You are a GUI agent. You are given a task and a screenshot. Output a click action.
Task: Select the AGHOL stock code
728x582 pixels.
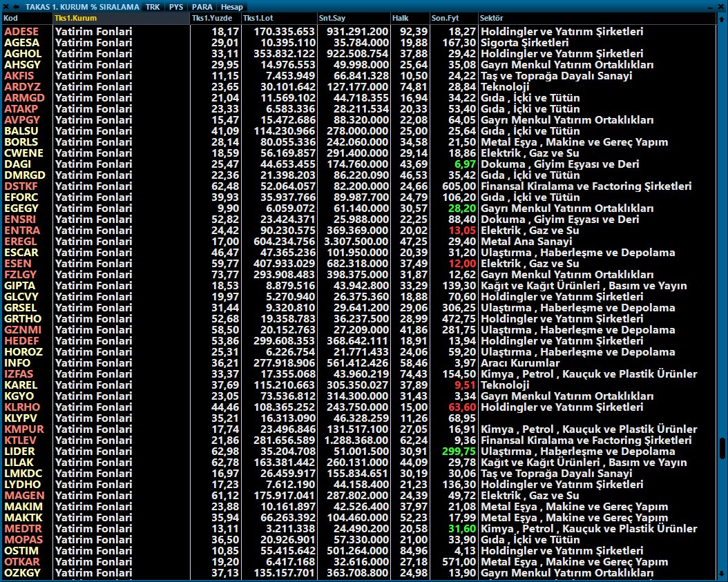[x=23, y=54]
